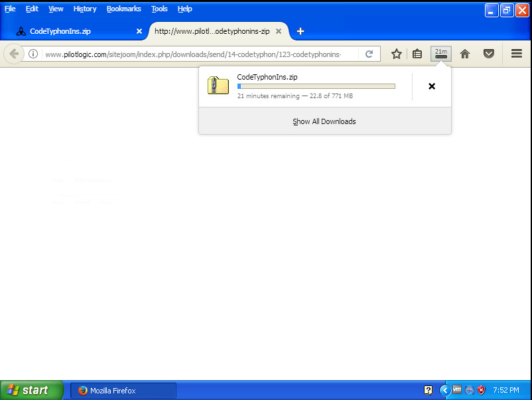Expand hidden system tray icons
The width and height of the screenshot is (532, 400).
coord(444,390)
